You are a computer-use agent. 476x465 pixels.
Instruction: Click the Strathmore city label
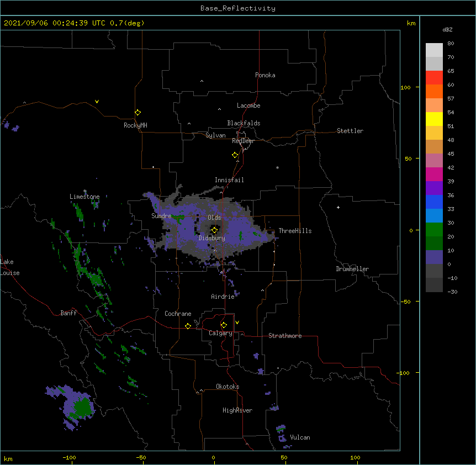(285, 336)
